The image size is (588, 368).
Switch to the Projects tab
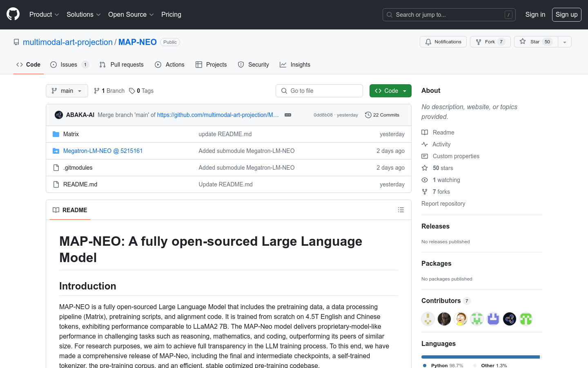[211, 65]
